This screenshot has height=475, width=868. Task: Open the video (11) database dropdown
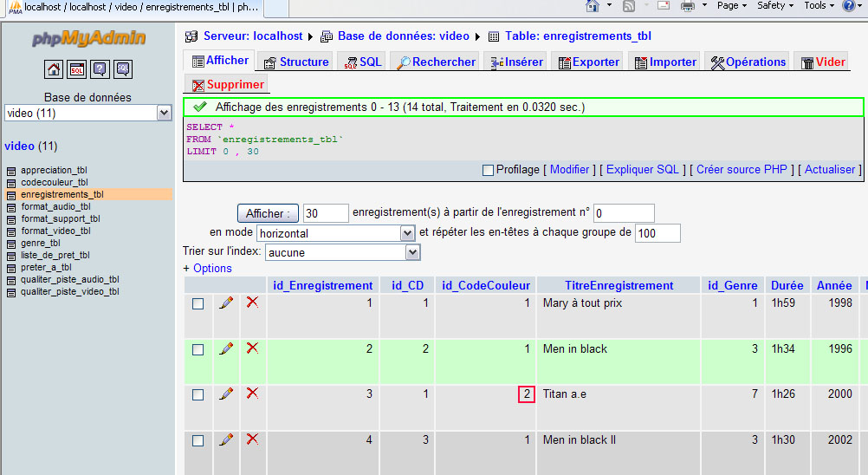[88, 113]
